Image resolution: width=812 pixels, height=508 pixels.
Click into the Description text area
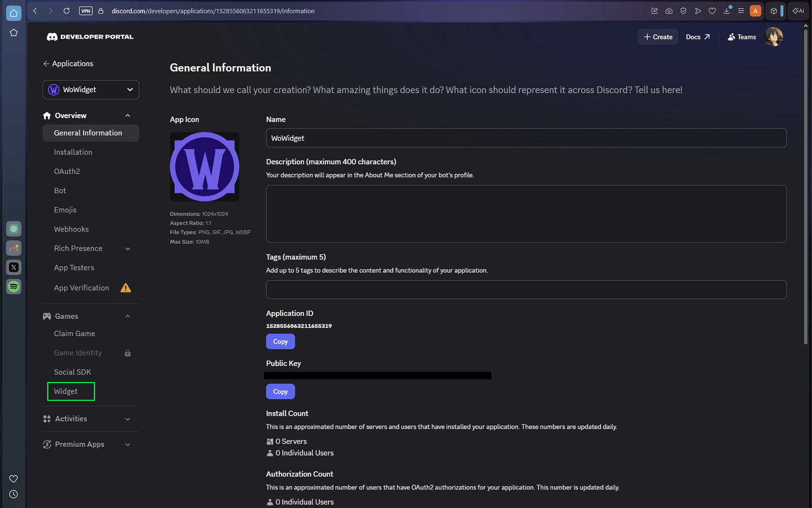point(526,214)
